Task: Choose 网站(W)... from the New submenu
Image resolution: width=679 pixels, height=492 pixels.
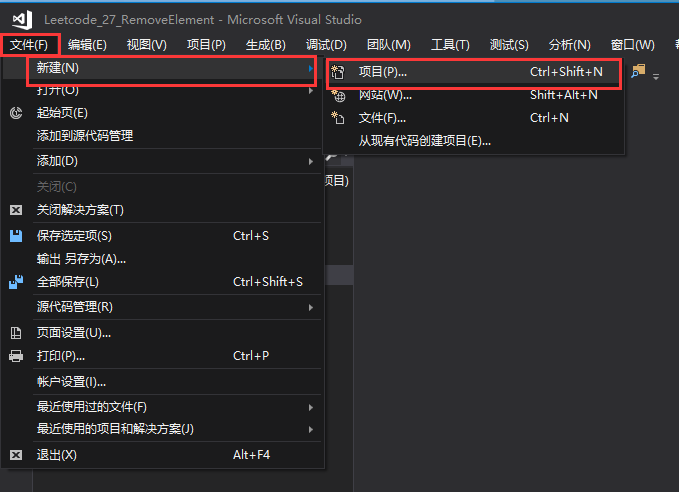Action: (x=474, y=95)
